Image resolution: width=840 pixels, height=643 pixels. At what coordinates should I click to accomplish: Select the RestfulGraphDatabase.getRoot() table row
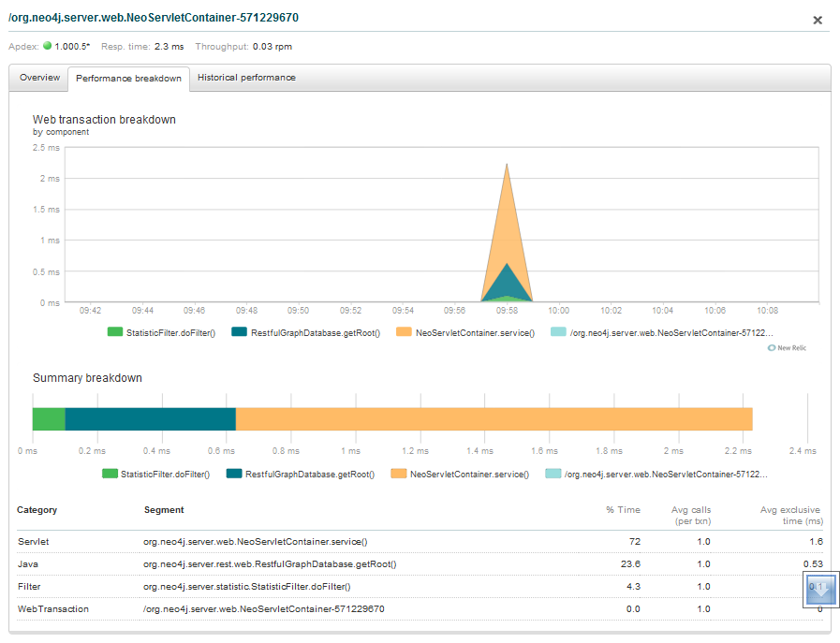tap(269, 564)
